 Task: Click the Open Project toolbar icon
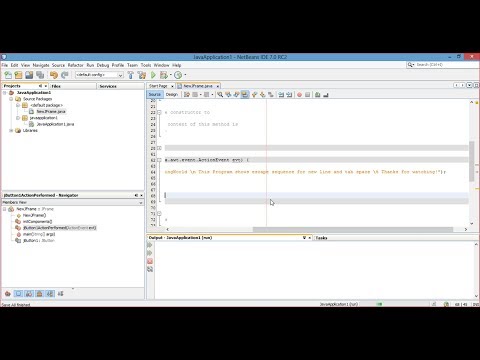coord(29,75)
